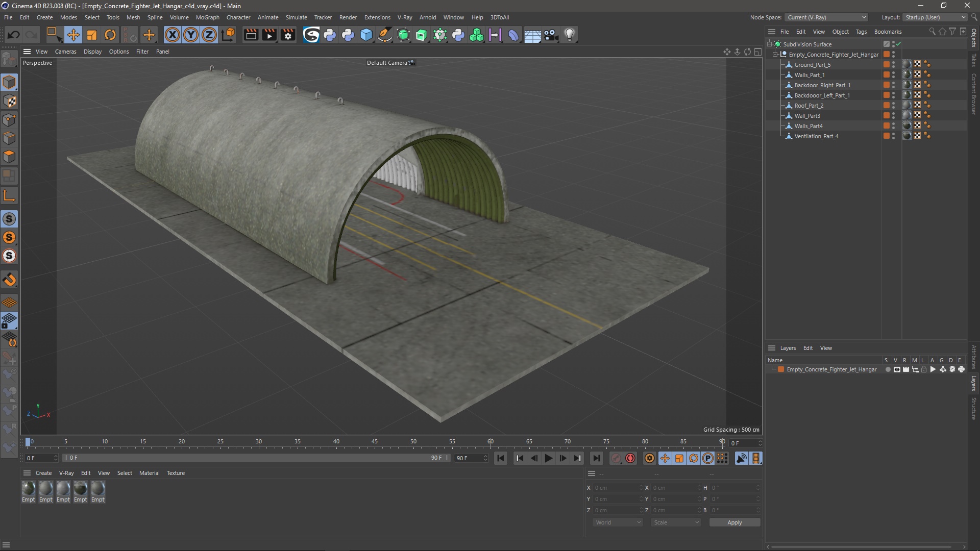The image size is (980, 551).
Task: Toggle Snap Enable S icon
Action: (9, 219)
